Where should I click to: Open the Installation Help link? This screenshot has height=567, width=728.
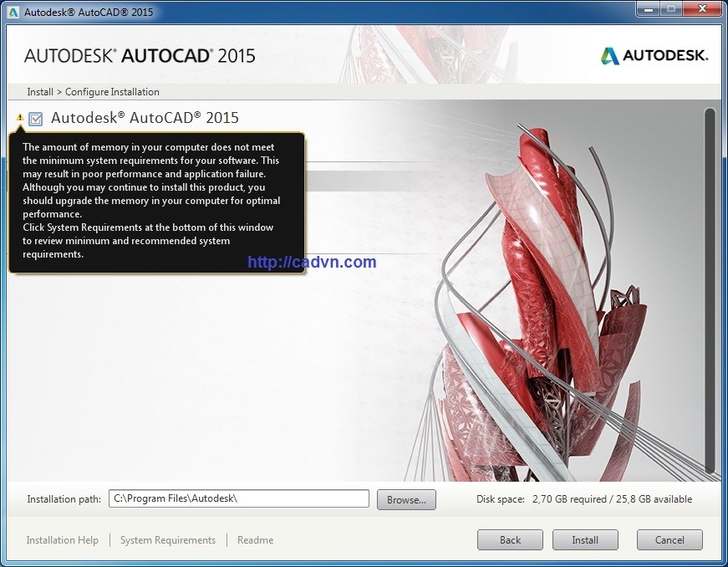click(62, 540)
